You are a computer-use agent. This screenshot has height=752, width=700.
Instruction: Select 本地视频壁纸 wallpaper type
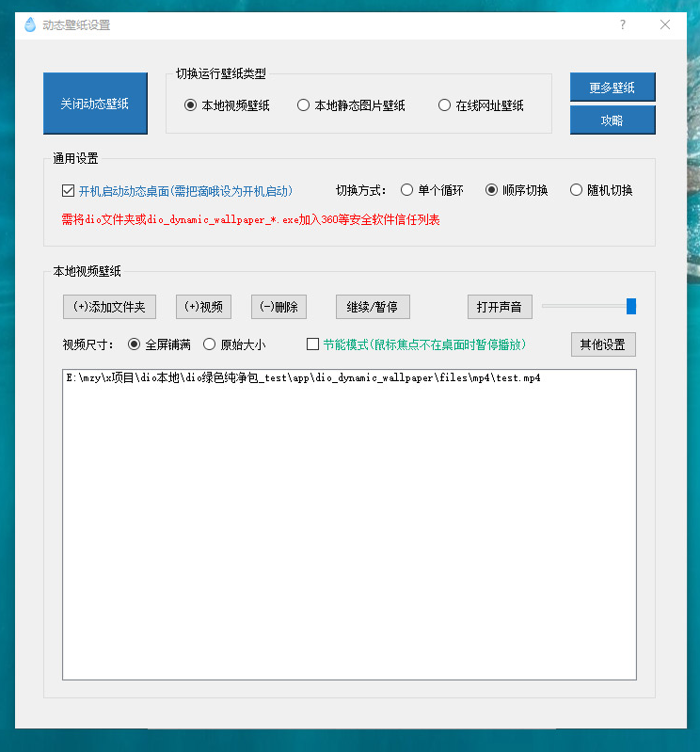coord(191,105)
